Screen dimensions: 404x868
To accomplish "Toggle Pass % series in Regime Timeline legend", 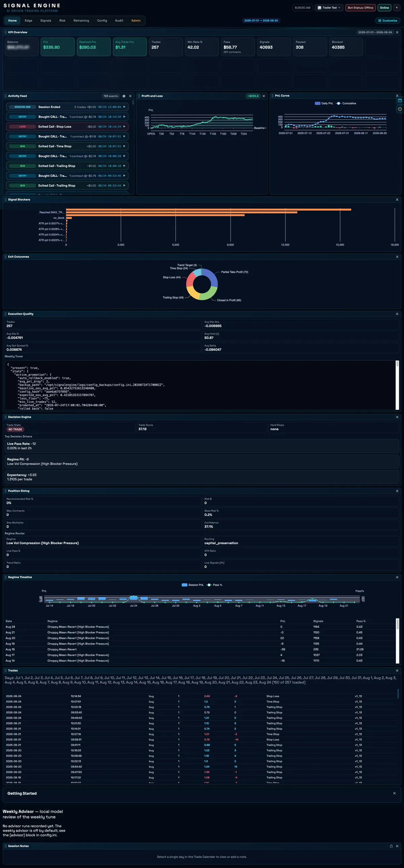I will pyautogui.click(x=214, y=585).
